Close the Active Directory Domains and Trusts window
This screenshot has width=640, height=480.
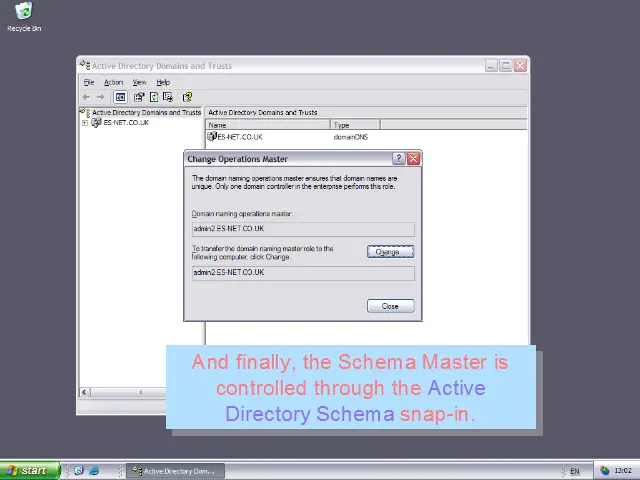(x=520, y=65)
